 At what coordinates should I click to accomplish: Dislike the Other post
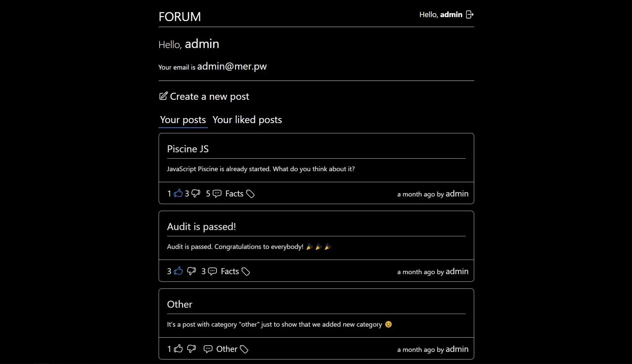pos(191,349)
